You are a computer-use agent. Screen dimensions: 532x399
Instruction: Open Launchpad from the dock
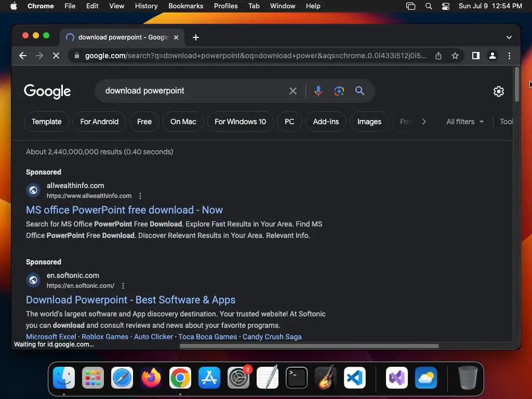click(93, 378)
